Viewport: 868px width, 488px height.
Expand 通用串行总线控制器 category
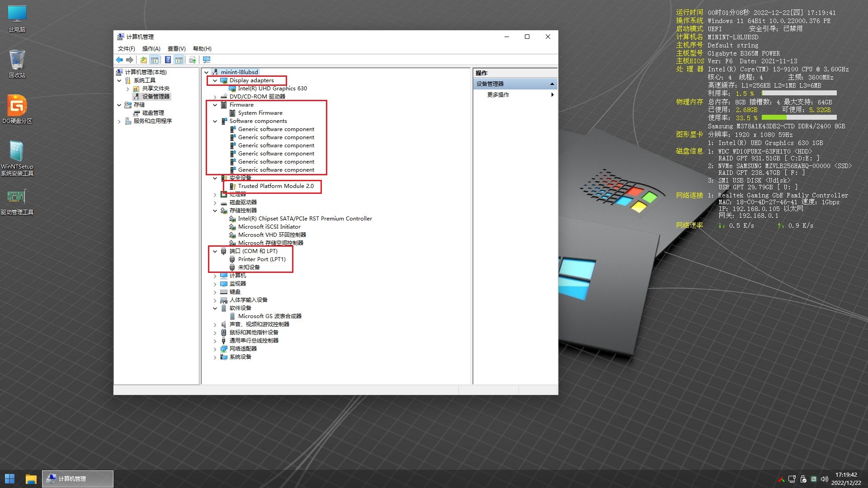click(x=215, y=341)
